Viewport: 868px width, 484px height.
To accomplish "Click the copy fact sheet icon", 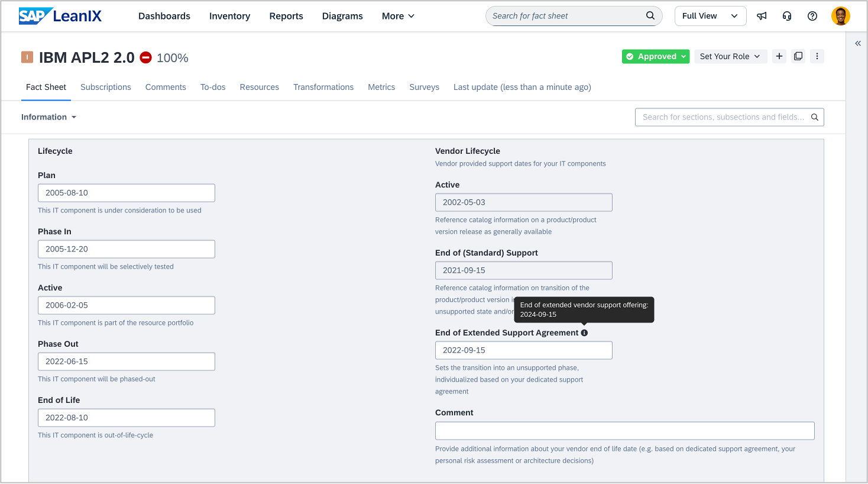I will [798, 56].
